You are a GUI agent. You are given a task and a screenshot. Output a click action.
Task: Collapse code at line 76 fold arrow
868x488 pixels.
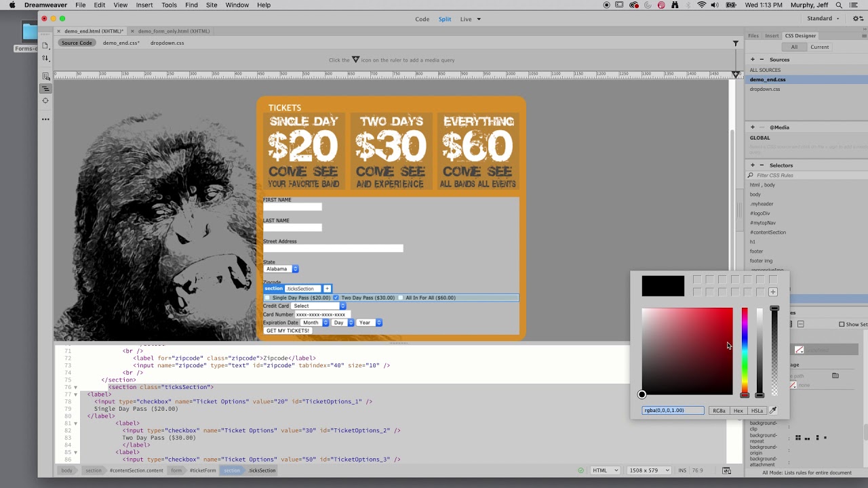click(75, 387)
